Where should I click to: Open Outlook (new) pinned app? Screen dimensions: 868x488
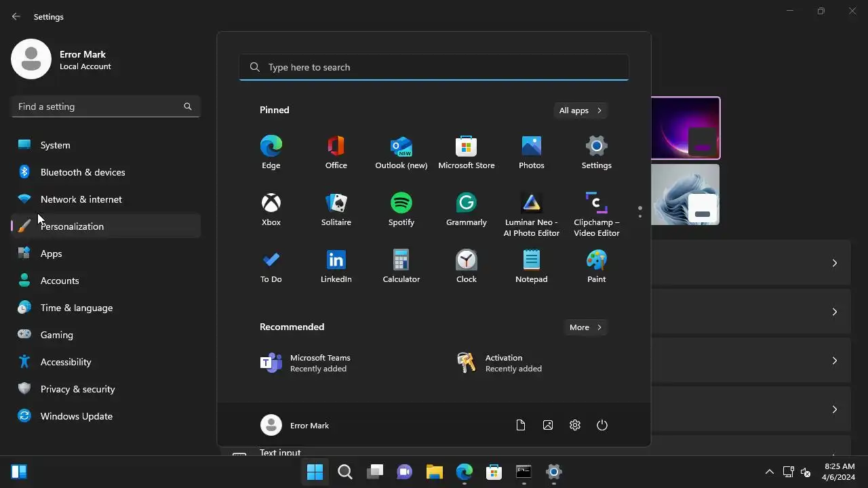[x=401, y=152]
